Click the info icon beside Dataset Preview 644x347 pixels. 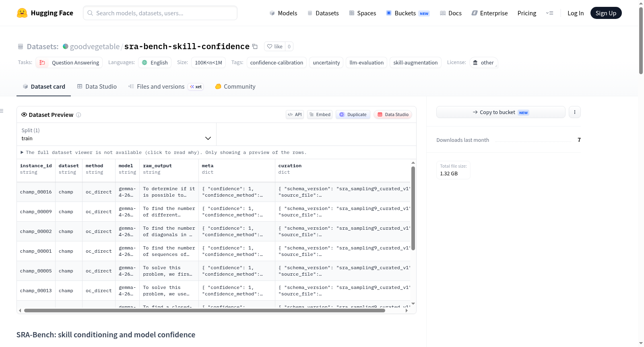(x=78, y=115)
